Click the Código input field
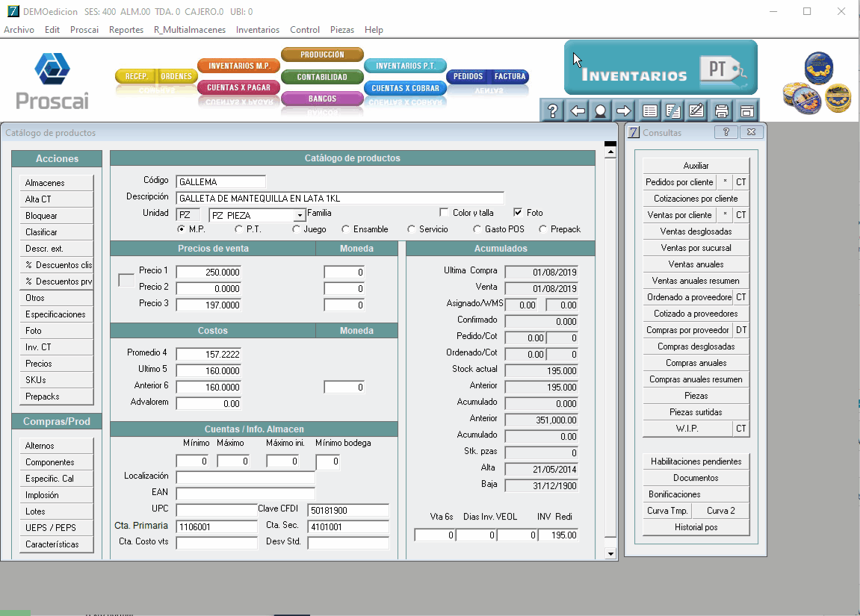Viewport: 860px width, 616px height. click(221, 181)
